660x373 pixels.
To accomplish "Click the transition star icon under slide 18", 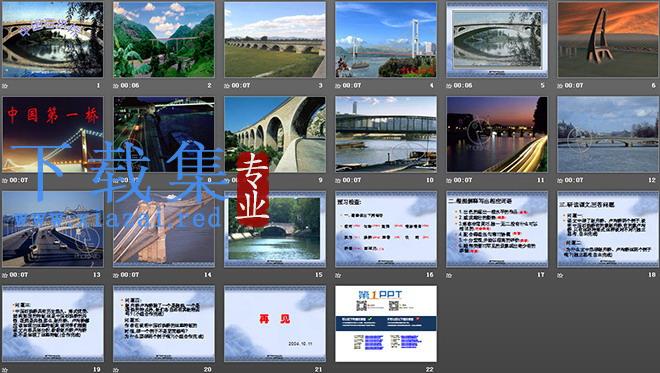I will (x=560, y=275).
